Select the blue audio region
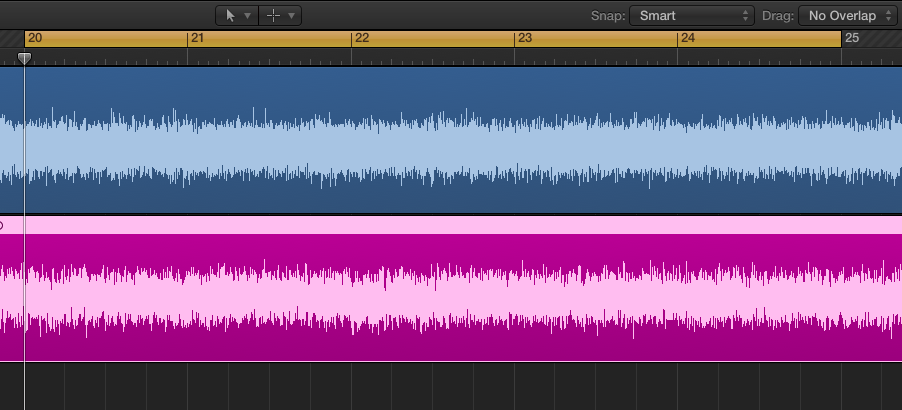The image size is (902, 410). [x=451, y=140]
